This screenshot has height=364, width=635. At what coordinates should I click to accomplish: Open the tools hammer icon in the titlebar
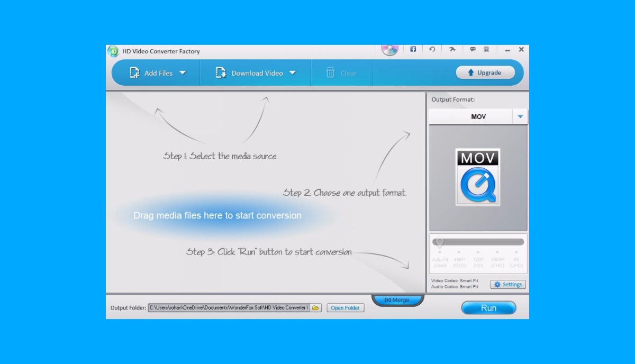tap(451, 49)
